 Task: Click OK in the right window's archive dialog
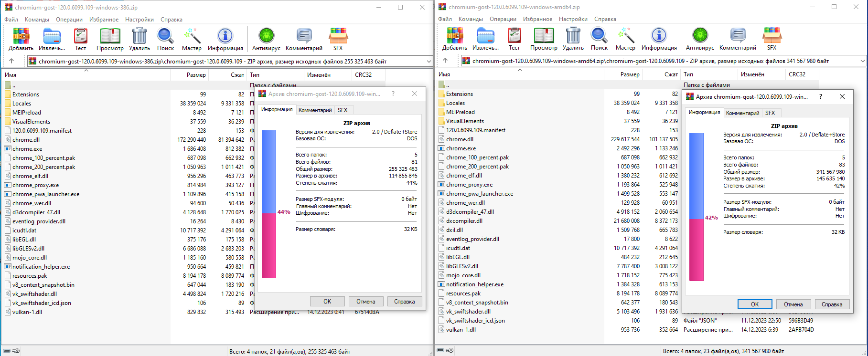(x=755, y=304)
